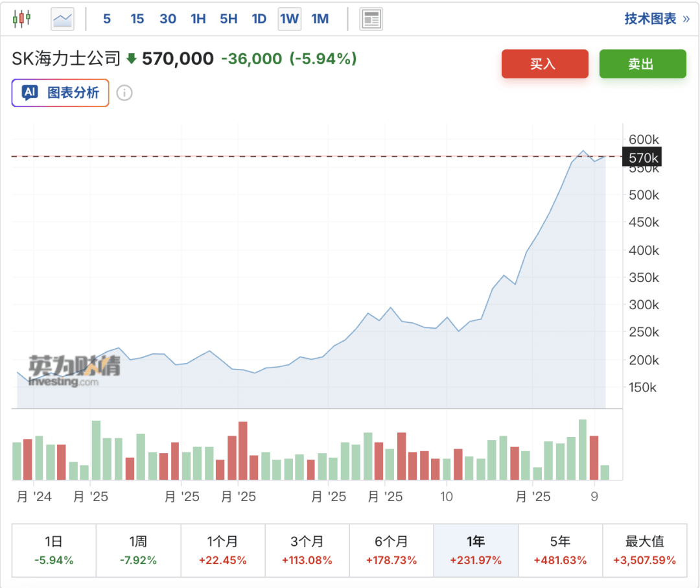
Task: Open the news headlines icon
Action: 371,19
